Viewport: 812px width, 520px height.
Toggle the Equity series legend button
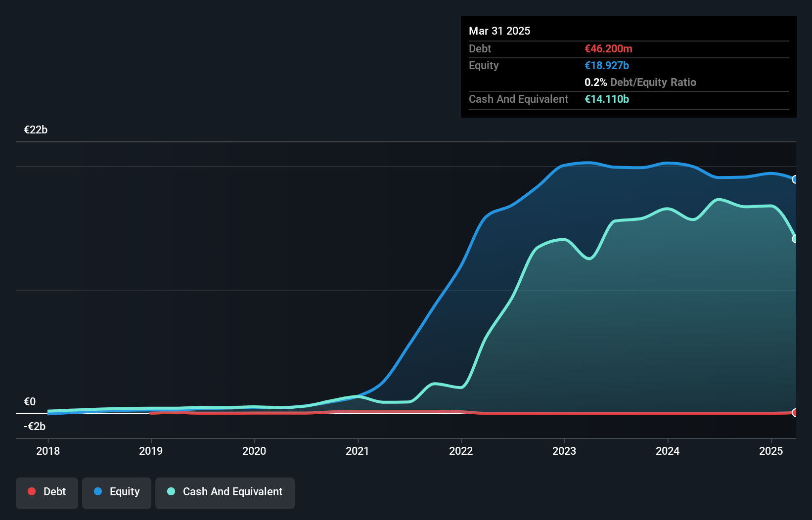[x=117, y=493]
